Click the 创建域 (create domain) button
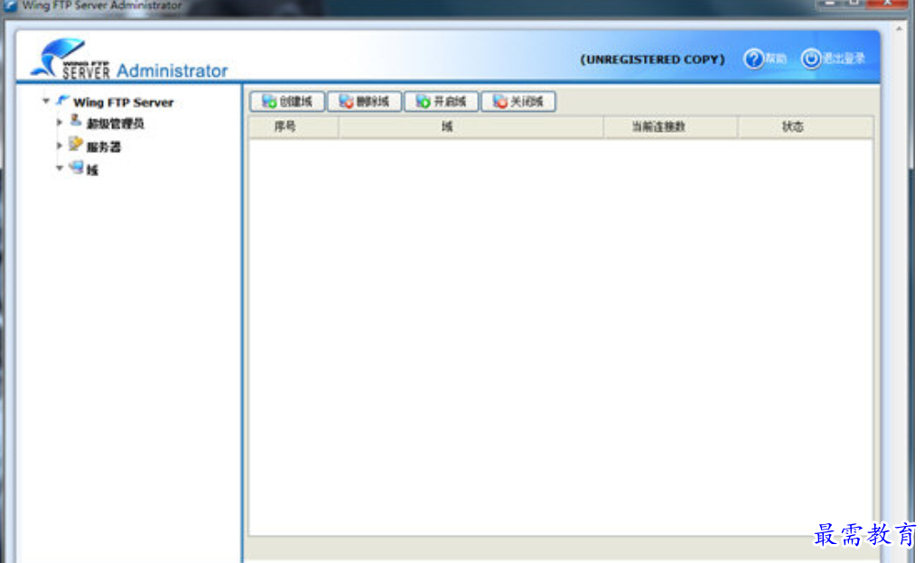 [x=287, y=101]
